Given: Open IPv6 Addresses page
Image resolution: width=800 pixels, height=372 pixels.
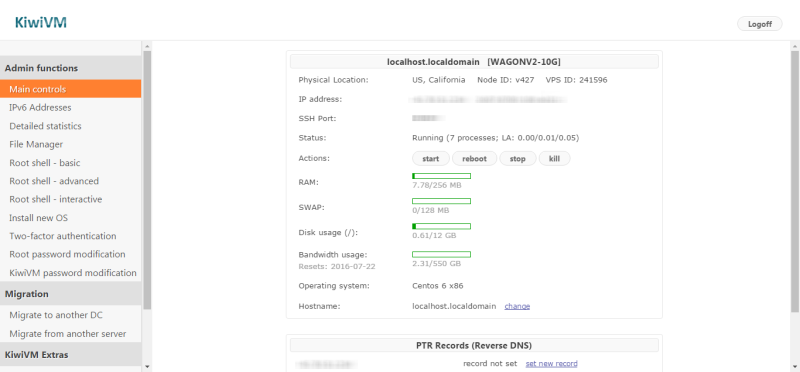Looking at the screenshot, I should pos(70,108).
